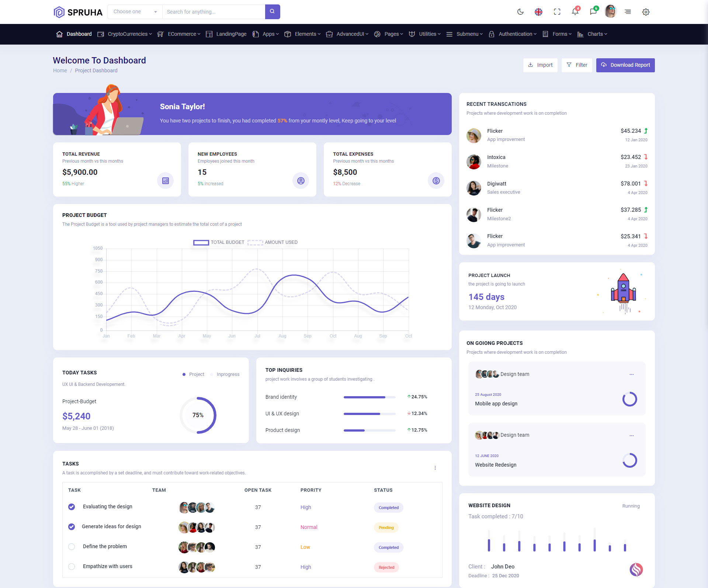708x588 pixels.
Task: Open notifications bell icon
Action: [575, 12]
